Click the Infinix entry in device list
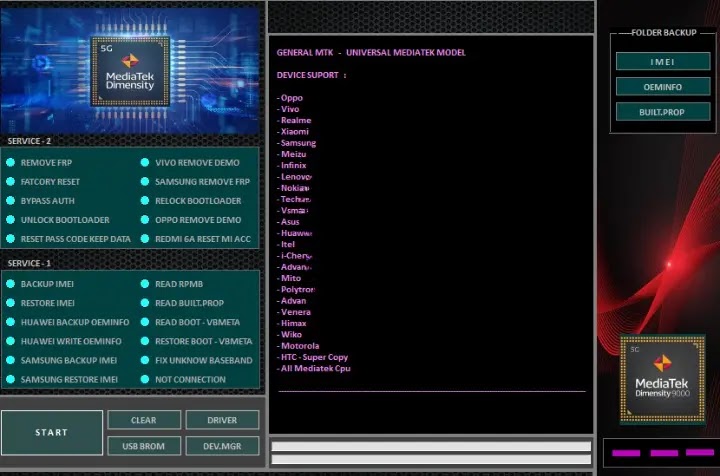Image resolution: width=720 pixels, height=476 pixels. [x=292, y=165]
